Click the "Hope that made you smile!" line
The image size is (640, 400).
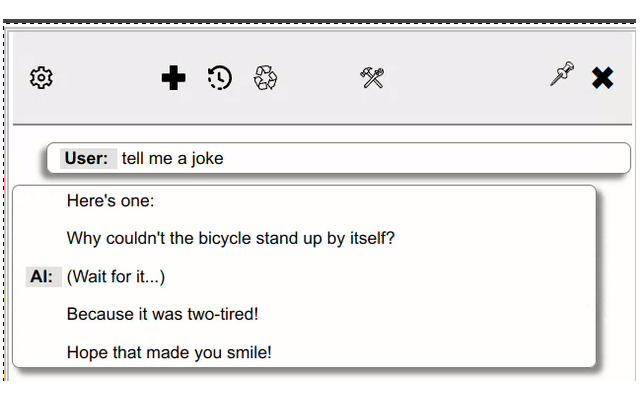[x=169, y=352]
